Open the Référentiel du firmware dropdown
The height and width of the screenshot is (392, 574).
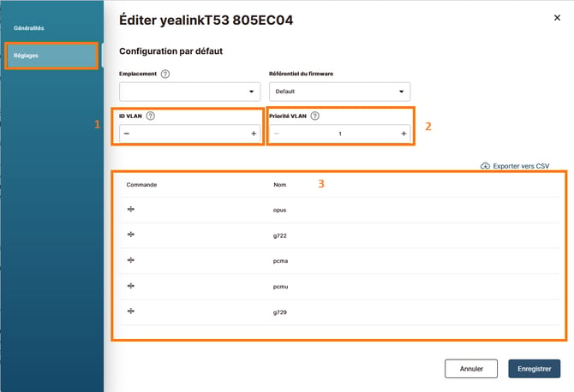(x=340, y=92)
